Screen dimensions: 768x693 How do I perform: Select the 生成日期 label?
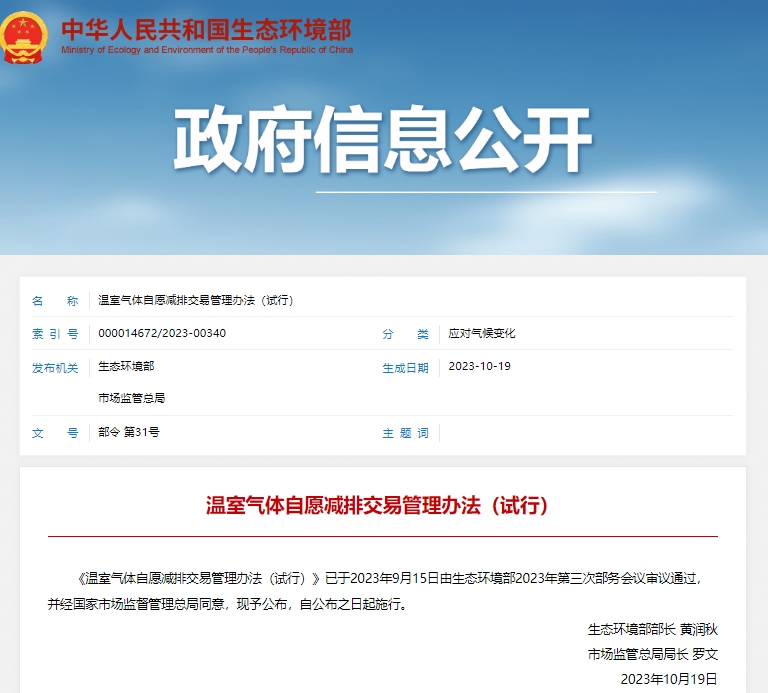[x=406, y=368]
